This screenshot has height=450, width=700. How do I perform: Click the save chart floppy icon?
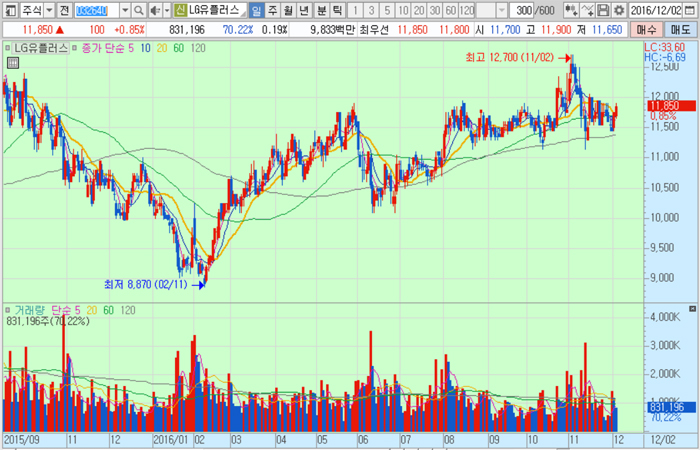(x=602, y=10)
